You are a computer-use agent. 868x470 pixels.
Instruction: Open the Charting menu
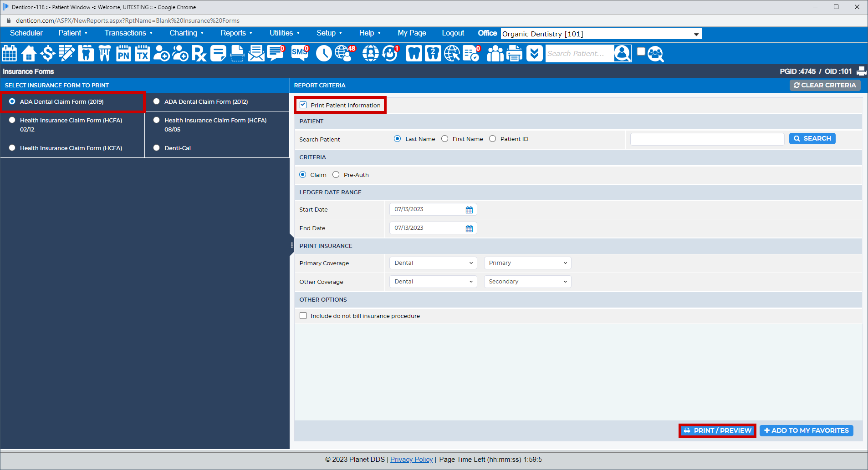click(x=187, y=33)
